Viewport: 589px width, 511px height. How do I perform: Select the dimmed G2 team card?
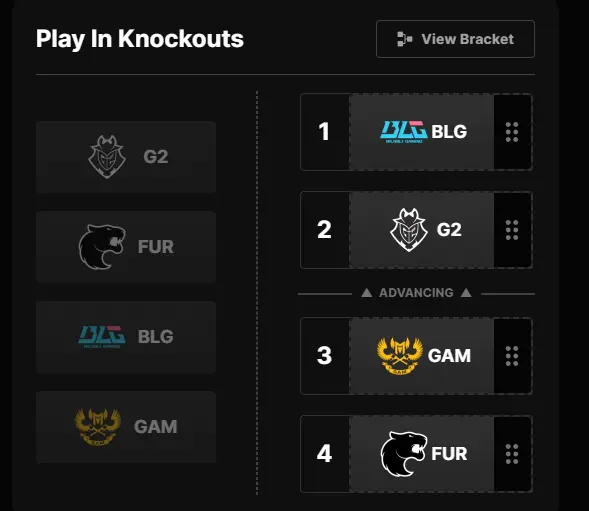click(x=126, y=157)
